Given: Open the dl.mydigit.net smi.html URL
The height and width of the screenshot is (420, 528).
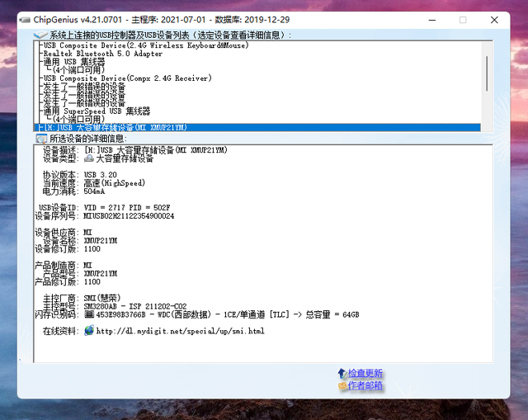Looking at the screenshot, I should tap(180, 331).
